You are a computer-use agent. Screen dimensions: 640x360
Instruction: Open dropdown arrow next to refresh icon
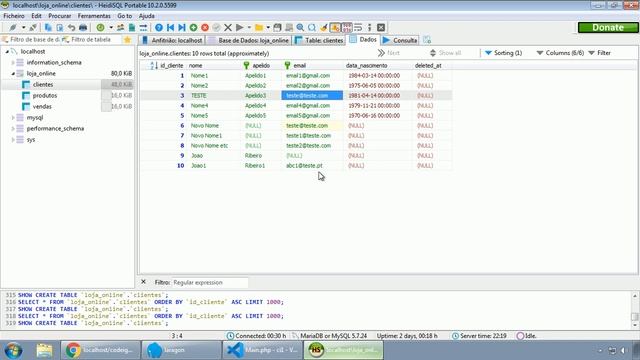pos(111,27)
